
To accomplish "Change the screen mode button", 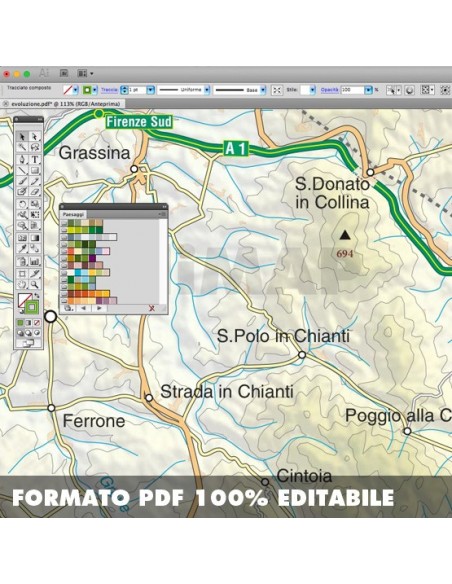I will coord(29,344).
